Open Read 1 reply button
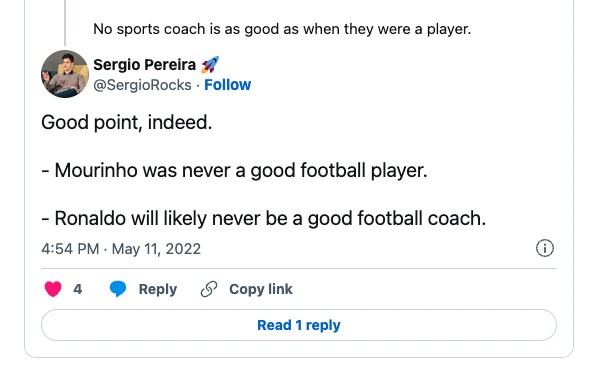This screenshot has width=599, height=369. [299, 325]
